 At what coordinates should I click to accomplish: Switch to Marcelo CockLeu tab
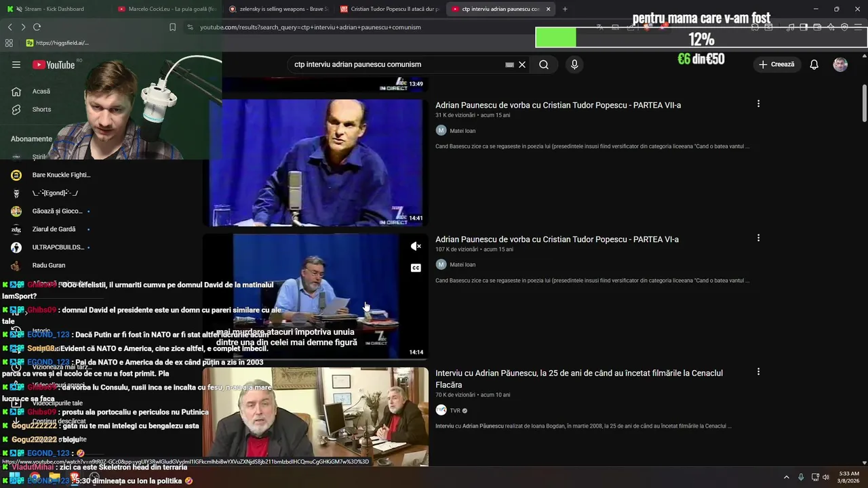(x=167, y=9)
